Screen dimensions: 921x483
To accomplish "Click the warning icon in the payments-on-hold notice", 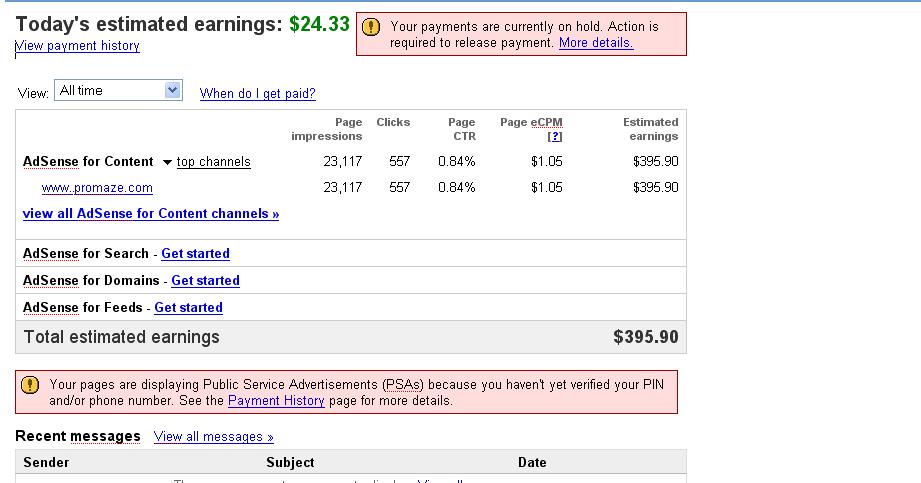I will click(371, 28).
